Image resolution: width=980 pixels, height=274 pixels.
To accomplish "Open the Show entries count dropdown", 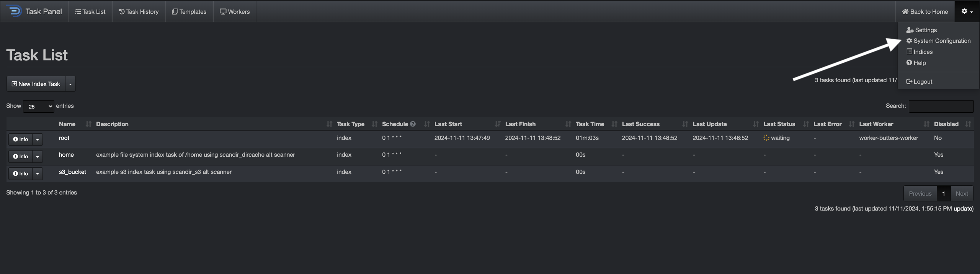I will click(39, 106).
